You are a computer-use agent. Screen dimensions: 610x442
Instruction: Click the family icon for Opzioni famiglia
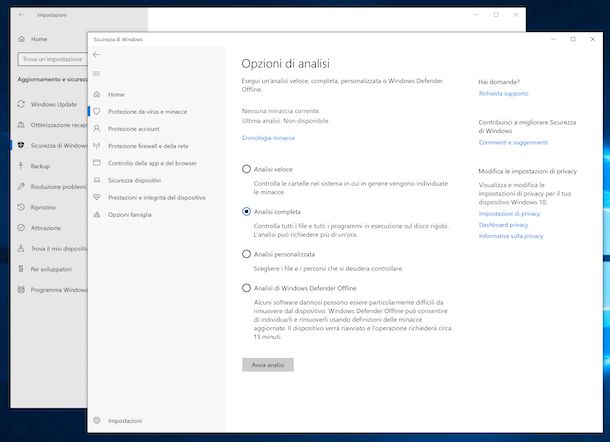click(x=97, y=214)
